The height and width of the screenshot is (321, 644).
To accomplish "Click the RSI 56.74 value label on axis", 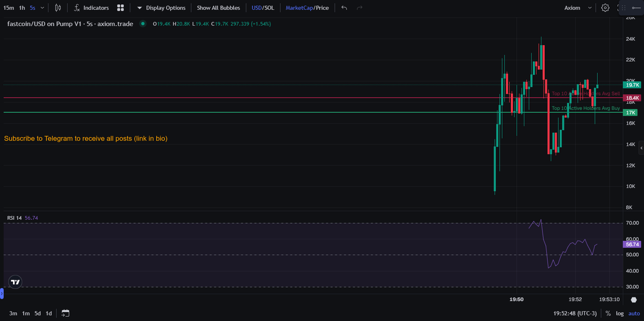I will pyautogui.click(x=632, y=244).
